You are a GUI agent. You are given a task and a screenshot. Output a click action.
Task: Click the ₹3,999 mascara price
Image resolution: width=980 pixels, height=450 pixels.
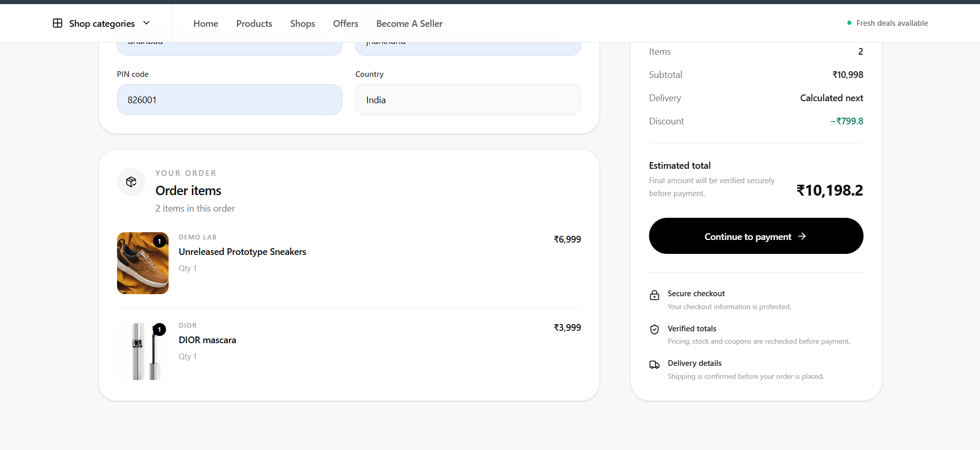coord(567,328)
